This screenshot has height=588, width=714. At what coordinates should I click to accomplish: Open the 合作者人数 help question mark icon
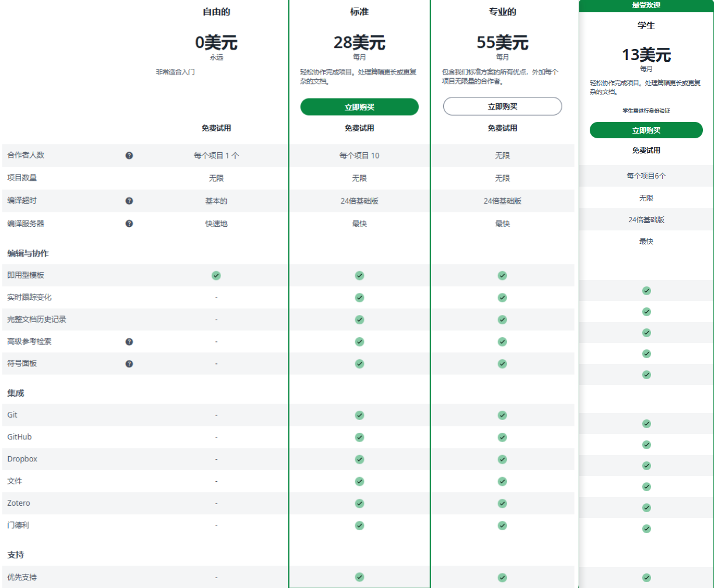point(129,155)
